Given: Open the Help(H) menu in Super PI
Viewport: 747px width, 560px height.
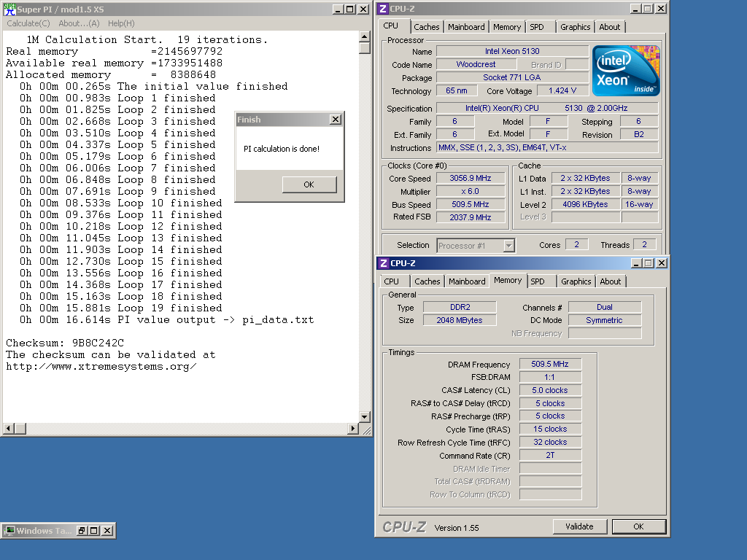Looking at the screenshot, I should point(121,23).
